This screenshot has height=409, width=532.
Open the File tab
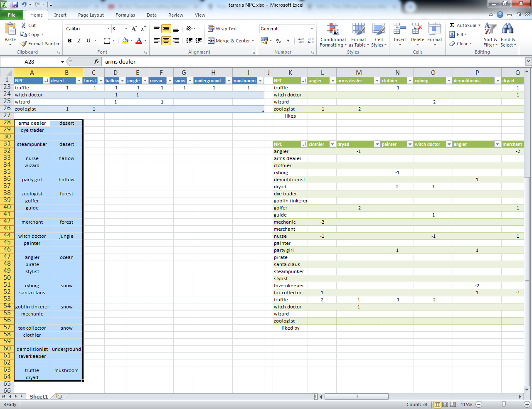click(12, 15)
